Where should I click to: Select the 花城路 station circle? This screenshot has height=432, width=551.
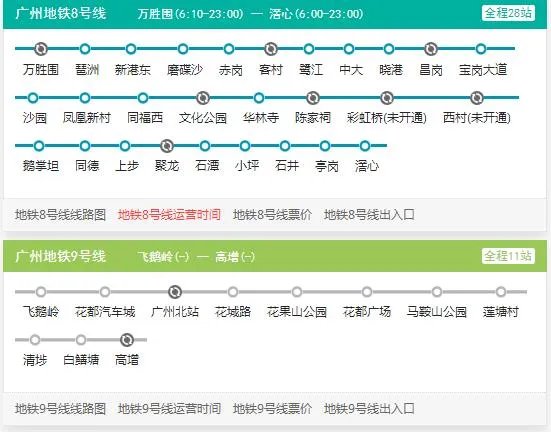233,292
